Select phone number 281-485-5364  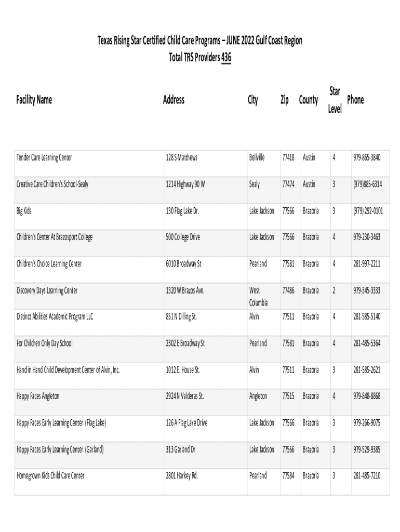367,343
